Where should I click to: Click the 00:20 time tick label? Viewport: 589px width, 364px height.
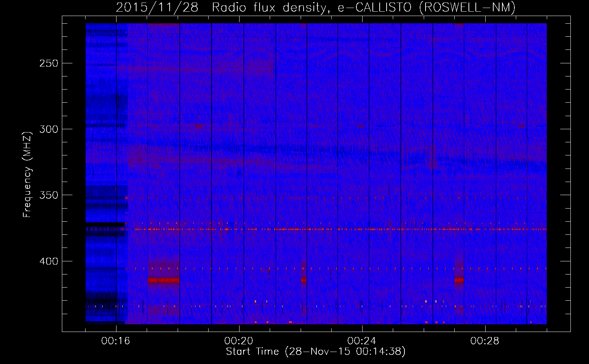(x=239, y=341)
